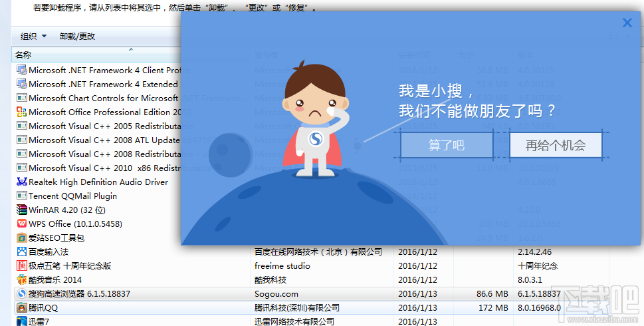Viewport: 644px width, 326px height.
Task: Click version cell 2.14.2.46
Action: point(535,252)
